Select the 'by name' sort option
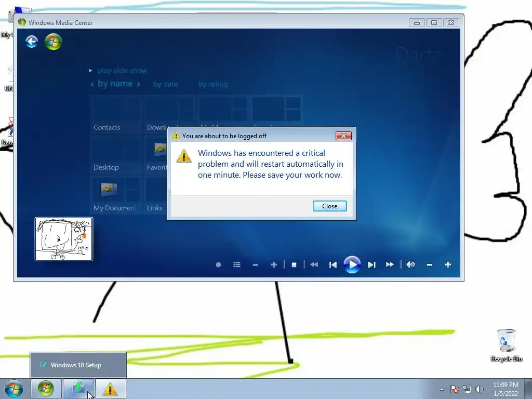The image size is (532, 399). tap(115, 84)
